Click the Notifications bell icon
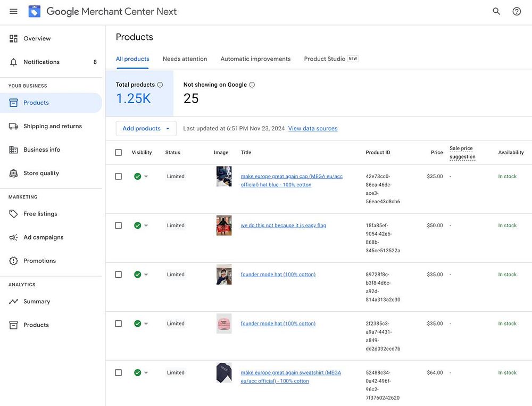 coord(14,62)
